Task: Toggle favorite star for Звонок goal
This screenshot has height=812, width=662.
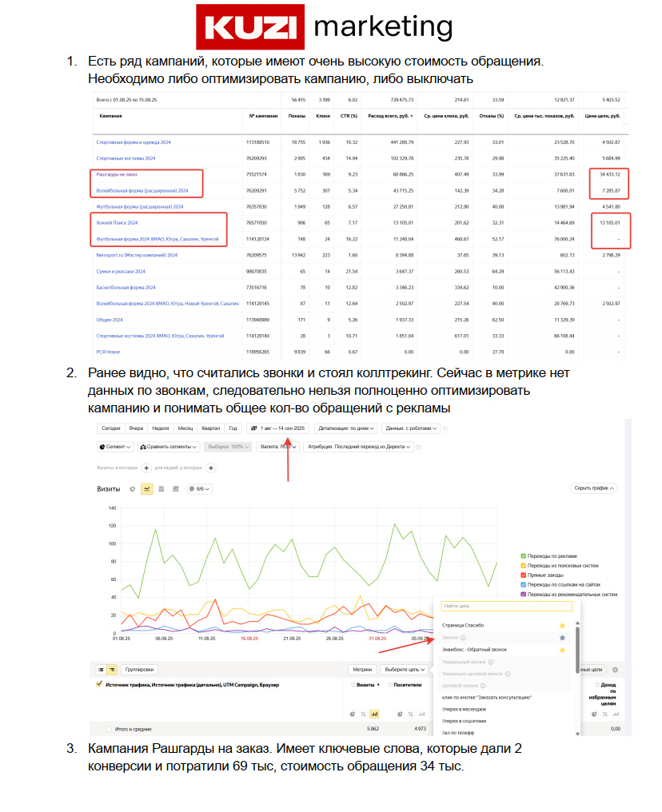Action: point(562,638)
